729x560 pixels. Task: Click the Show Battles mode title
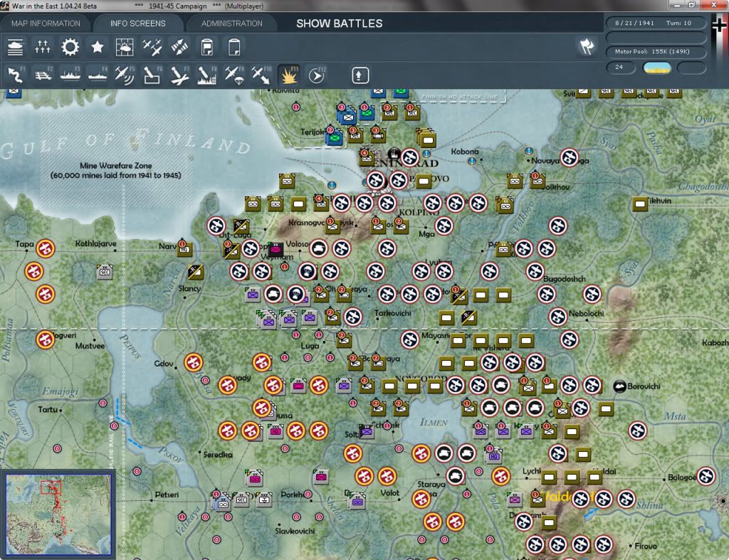click(340, 23)
